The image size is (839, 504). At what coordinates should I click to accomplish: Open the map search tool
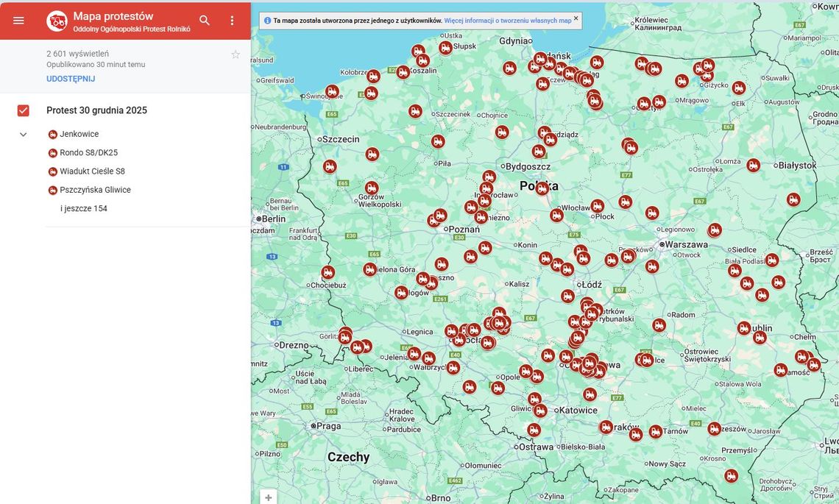[x=204, y=20]
